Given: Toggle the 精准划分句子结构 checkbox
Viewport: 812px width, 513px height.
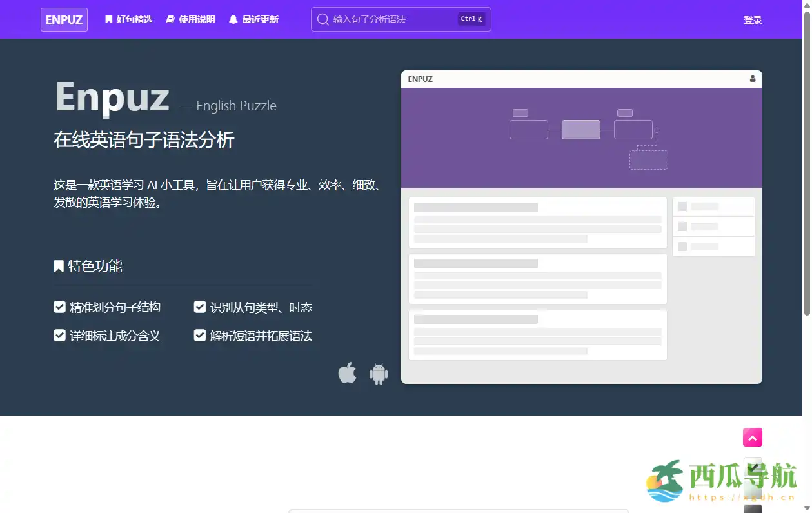Looking at the screenshot, I should coord(59,307).
